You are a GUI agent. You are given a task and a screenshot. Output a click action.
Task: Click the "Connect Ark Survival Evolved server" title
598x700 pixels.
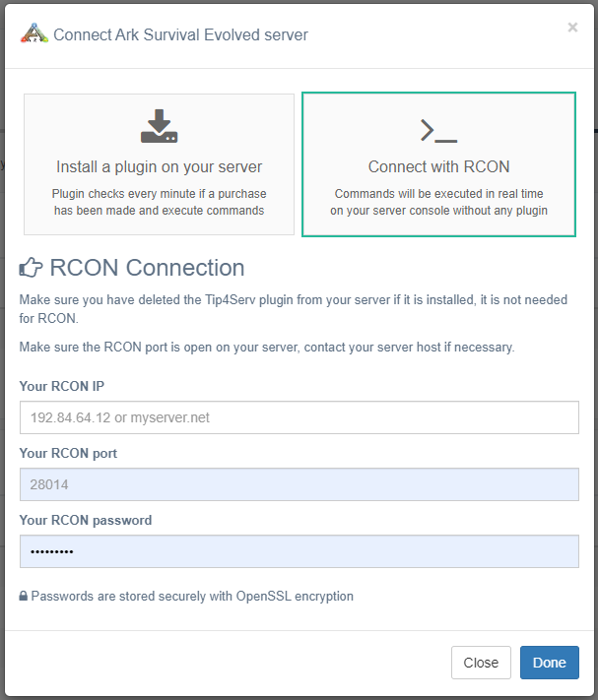[180, 35]
